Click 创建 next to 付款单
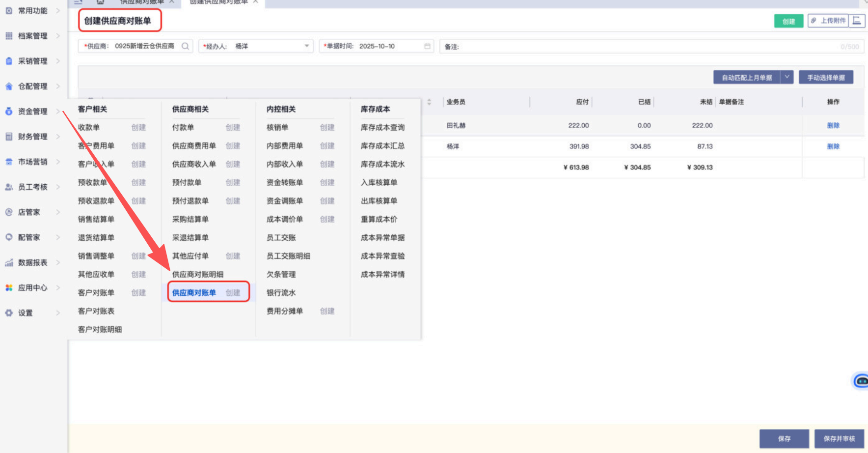This screenshot has width=868, height=453. tap(233, 127)
